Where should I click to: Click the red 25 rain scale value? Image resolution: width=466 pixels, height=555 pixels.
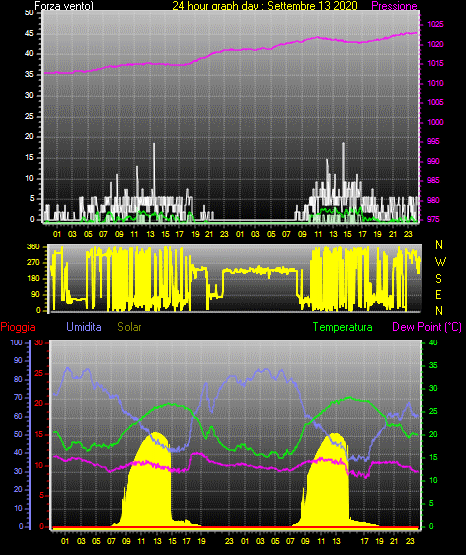pos(38,373)
